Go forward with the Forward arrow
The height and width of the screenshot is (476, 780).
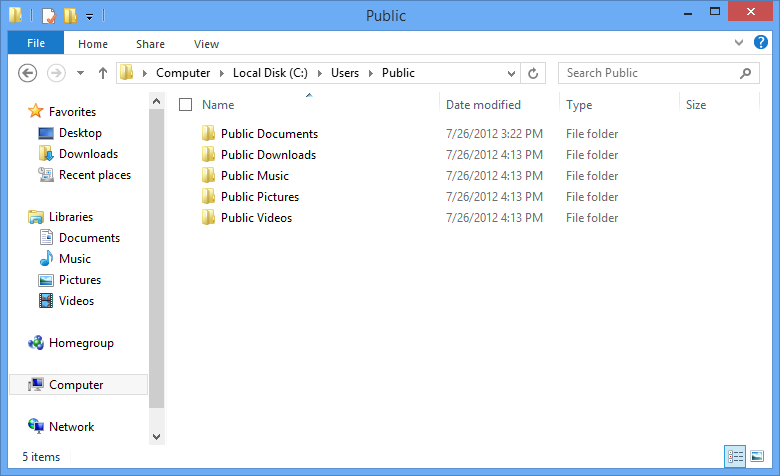[56, 73]
